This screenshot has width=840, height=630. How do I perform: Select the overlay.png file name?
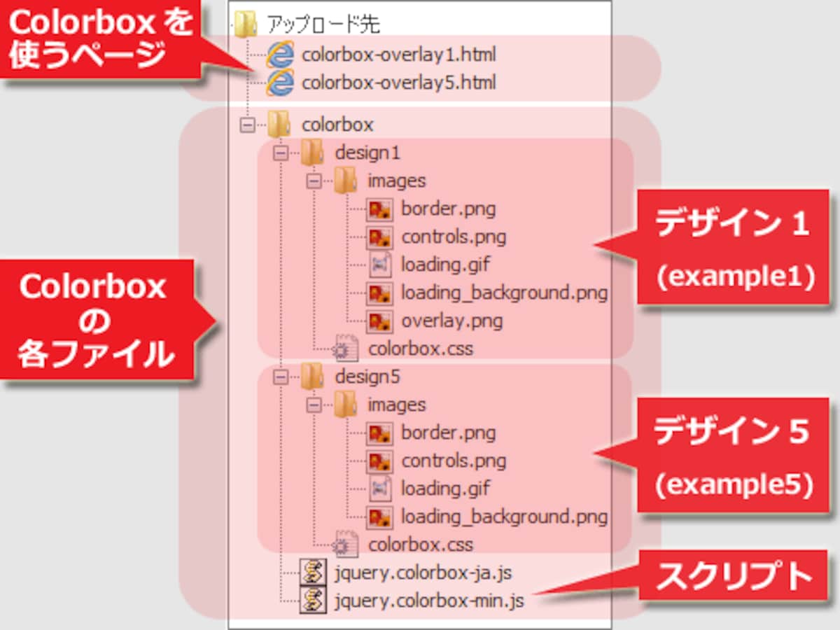452,321
